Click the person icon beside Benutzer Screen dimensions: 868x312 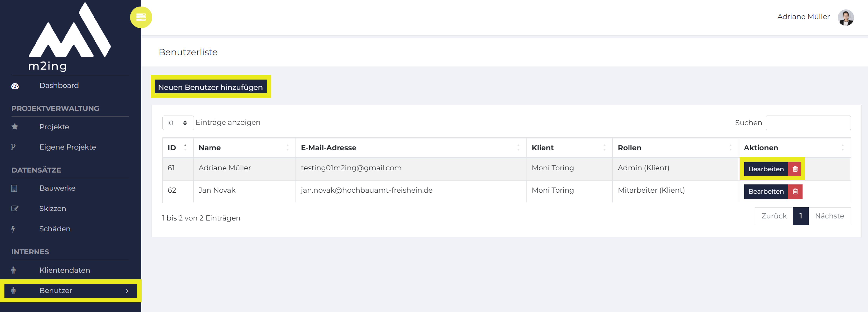pos(13,291)
